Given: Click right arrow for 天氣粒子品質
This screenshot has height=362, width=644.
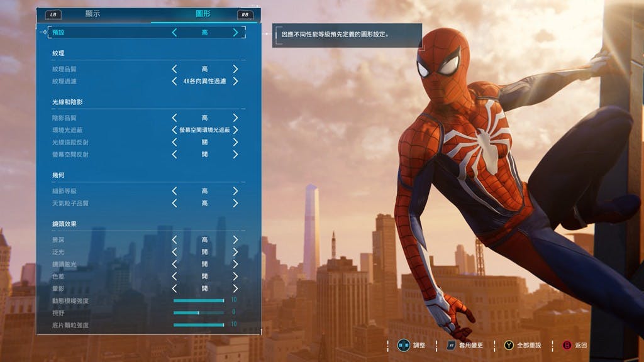Looking at the screenshot, I should click(235, 203).
